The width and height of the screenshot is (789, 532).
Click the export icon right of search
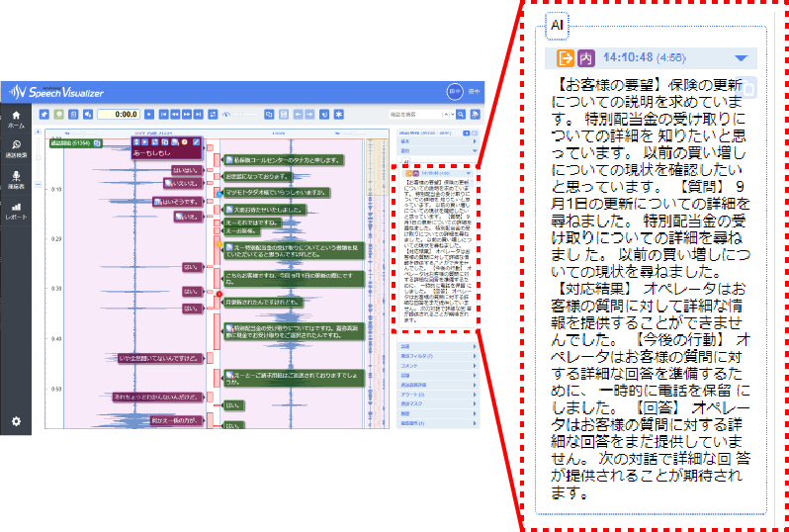click(475, 115)
